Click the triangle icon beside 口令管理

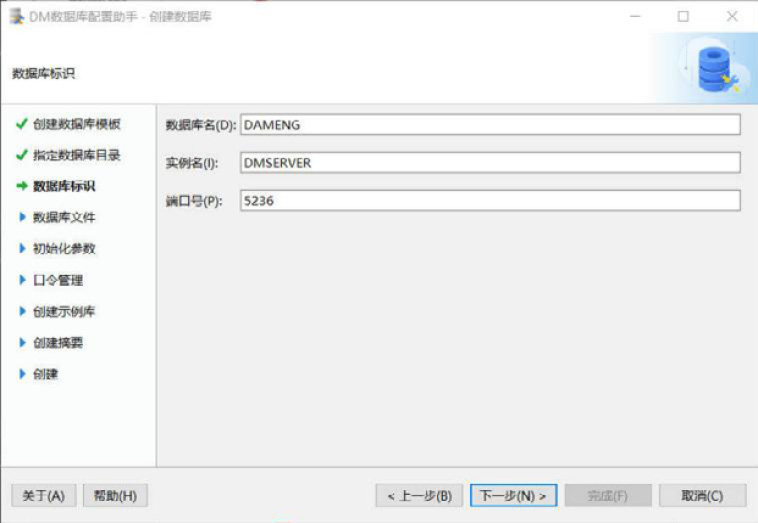point(23,280)
